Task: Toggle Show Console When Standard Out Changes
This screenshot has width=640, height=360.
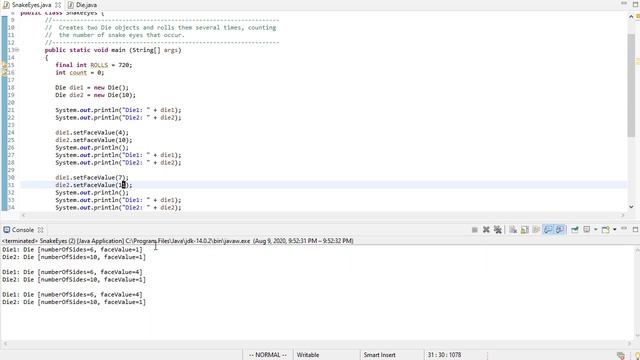Action: coord(548,230)
